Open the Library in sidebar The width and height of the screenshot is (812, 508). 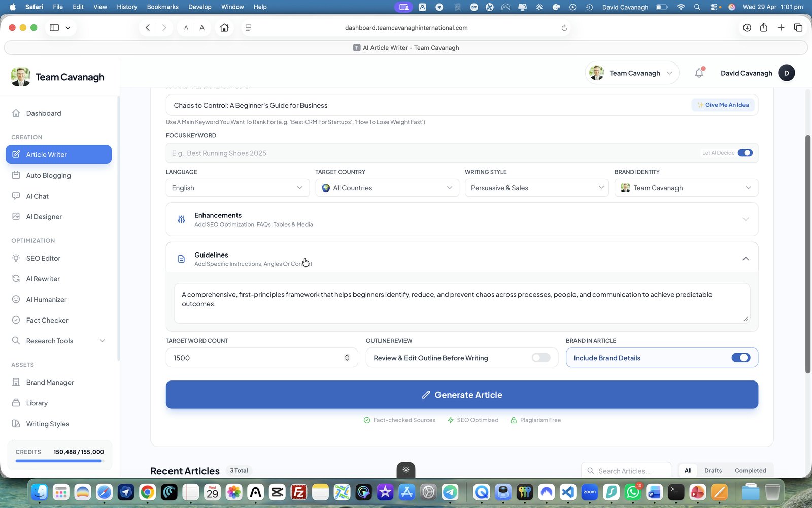37,403
